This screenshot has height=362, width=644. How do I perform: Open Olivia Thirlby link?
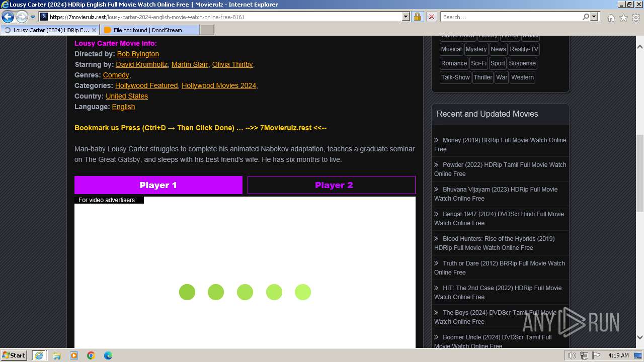click(232, 64)
